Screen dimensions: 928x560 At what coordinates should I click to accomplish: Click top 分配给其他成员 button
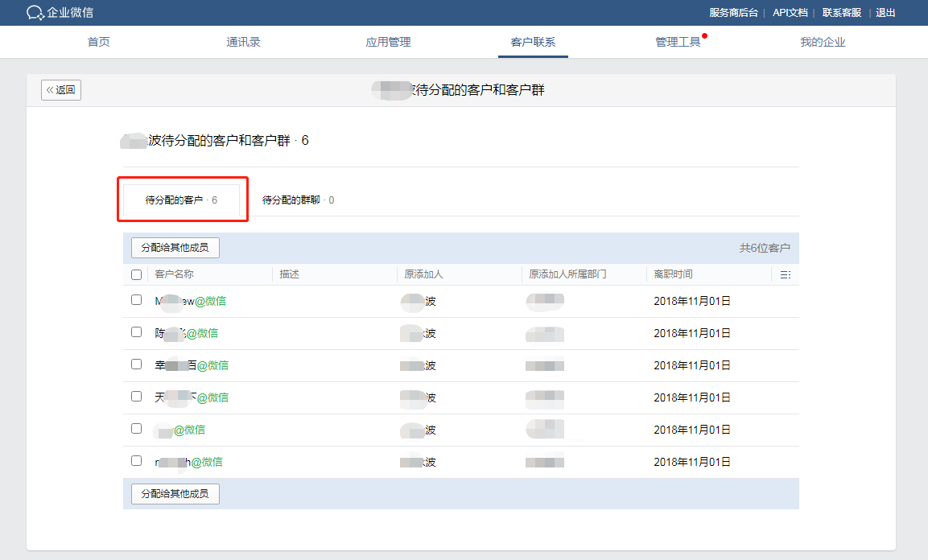[175, 248]
